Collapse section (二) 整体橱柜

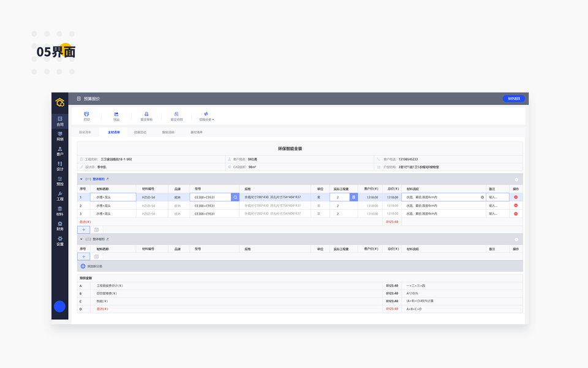[81, 239]
